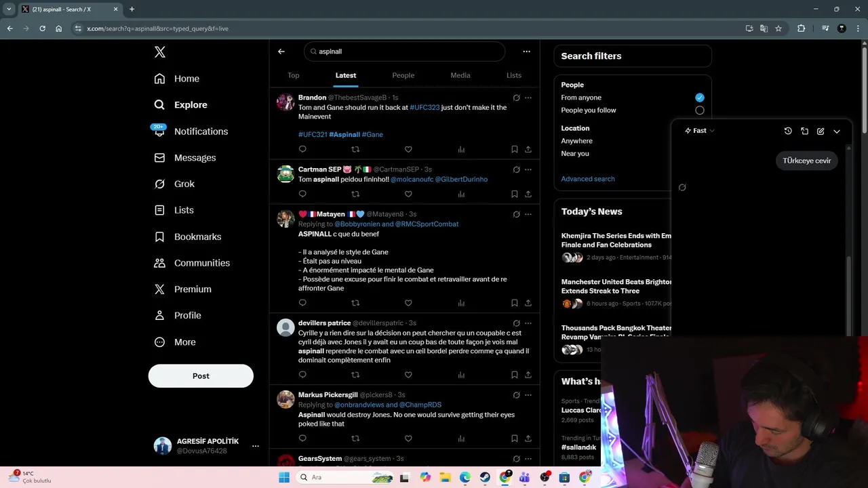Image resolution: width=868 pixels, height=488 pixels.
Task: Select the 'People you follow' radio option
Action: coord(700,110)
